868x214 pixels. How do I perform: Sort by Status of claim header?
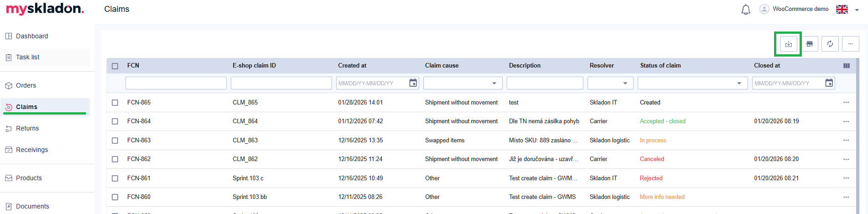660,66
